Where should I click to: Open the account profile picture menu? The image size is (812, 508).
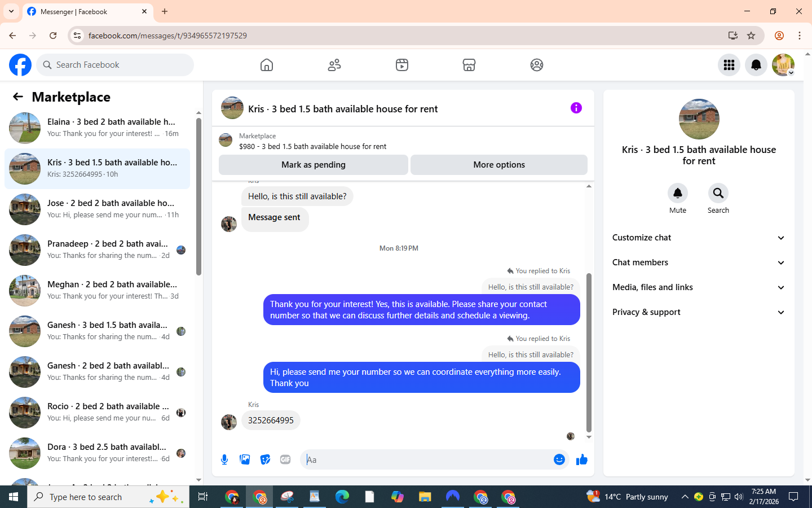pos(783,65)
